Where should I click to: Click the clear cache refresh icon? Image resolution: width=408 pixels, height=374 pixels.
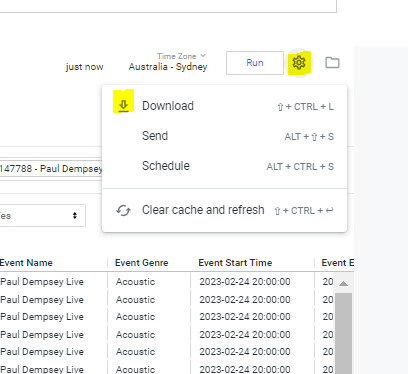click(x=123, y=210)
